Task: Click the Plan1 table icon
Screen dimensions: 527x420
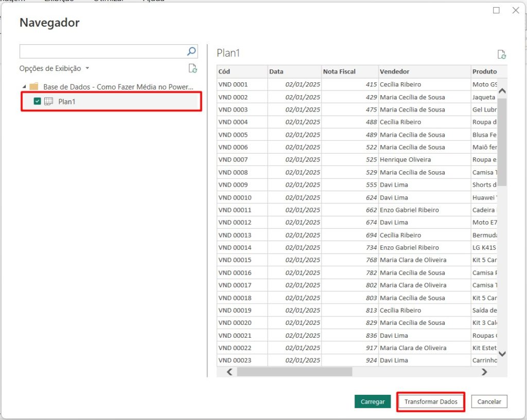Action: click(x=48, y=101)
